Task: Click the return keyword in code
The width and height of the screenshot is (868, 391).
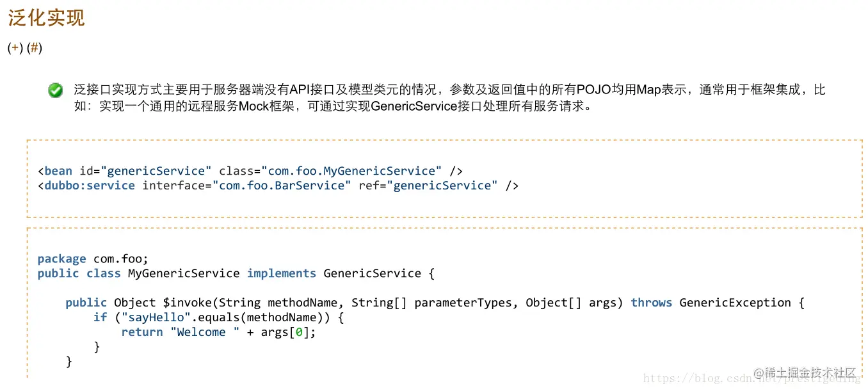Action: [x=142, y=332]
